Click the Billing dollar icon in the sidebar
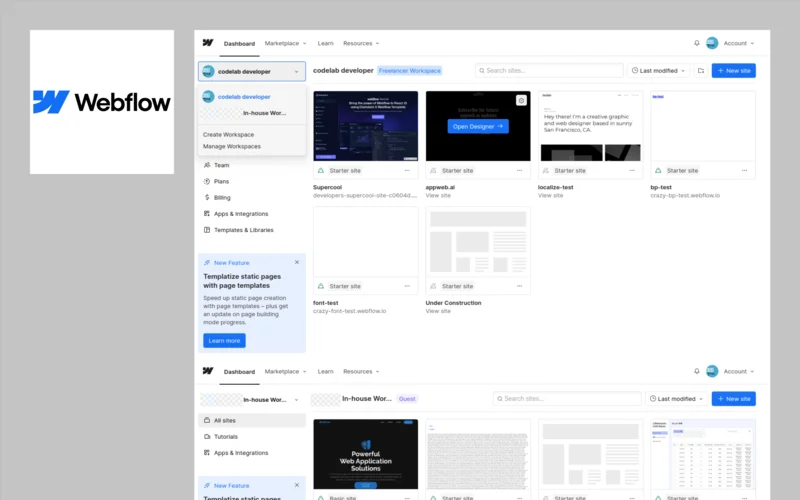The image size is (800, 500). pyautogui.click(x=207, y=197)
